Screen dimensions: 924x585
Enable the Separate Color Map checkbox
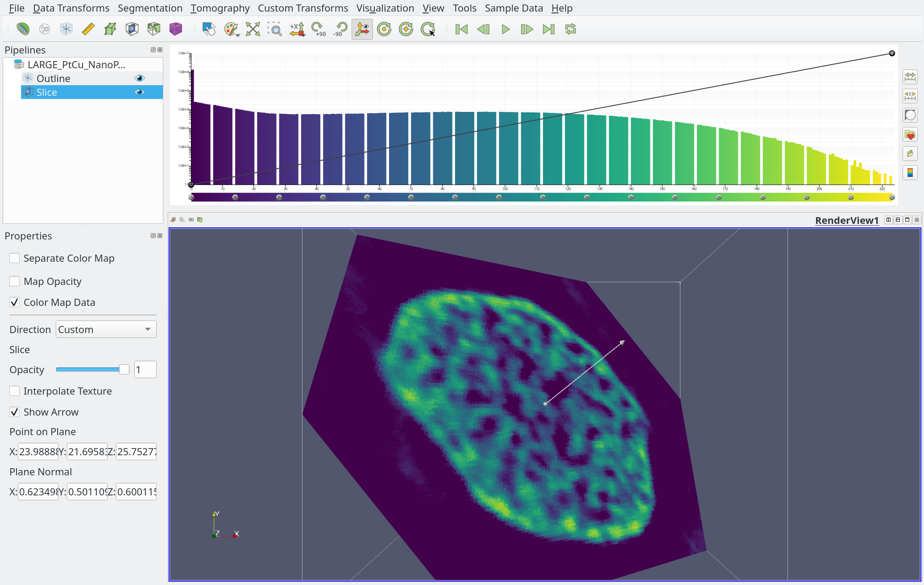click(14, 258)
